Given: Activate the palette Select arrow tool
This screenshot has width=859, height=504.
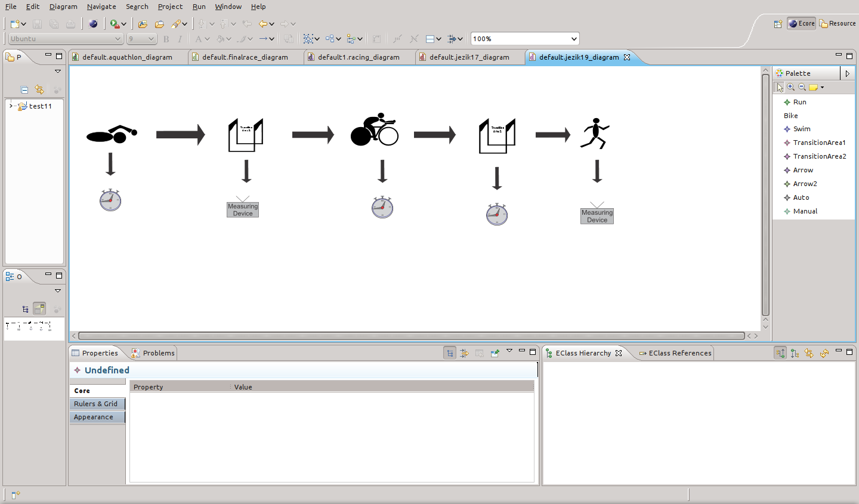Looking at the screenshot, I should [x=780, y=87].
